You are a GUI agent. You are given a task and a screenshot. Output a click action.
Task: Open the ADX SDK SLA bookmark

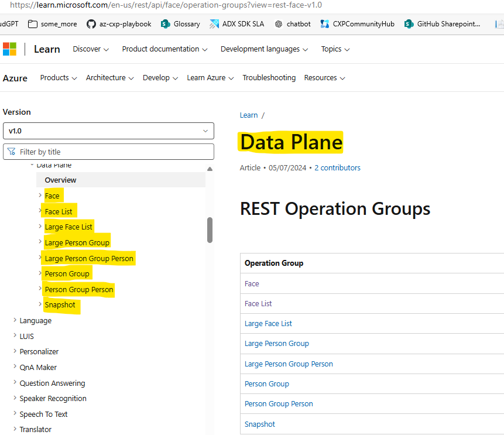pos(237,24)
